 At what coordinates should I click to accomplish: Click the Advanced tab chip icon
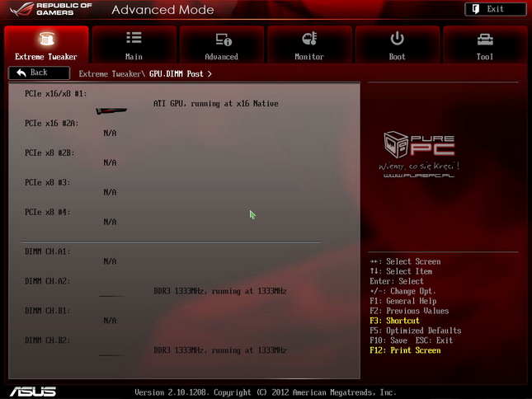click(222, 39)
